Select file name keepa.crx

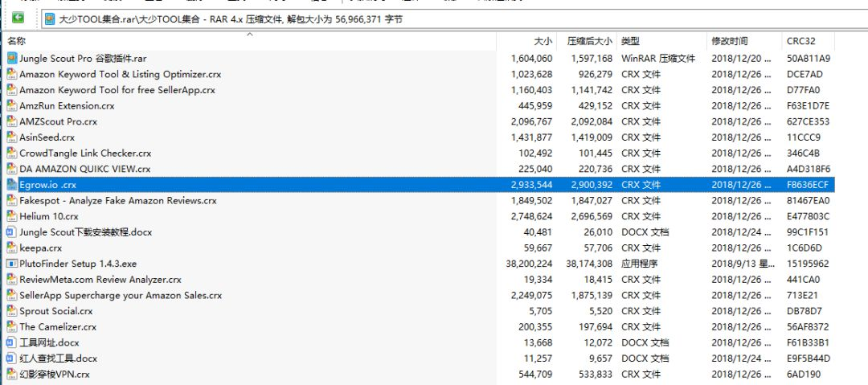[x=40, y=248]
